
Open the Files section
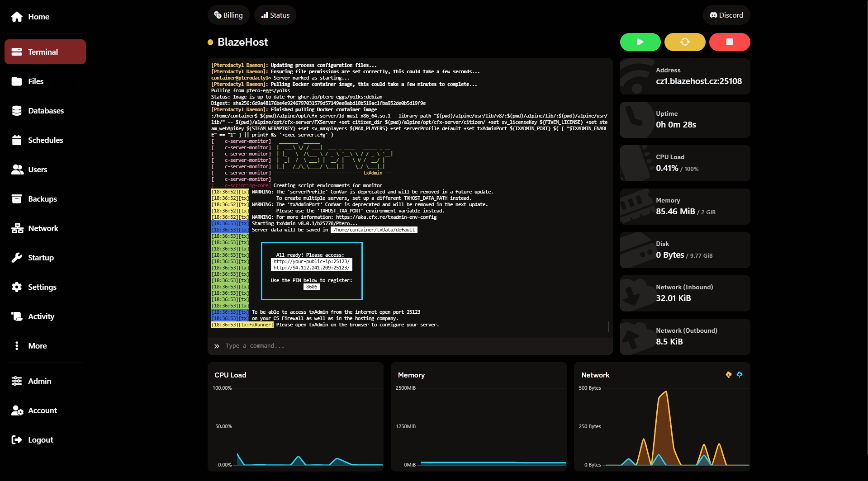point(45,81)
